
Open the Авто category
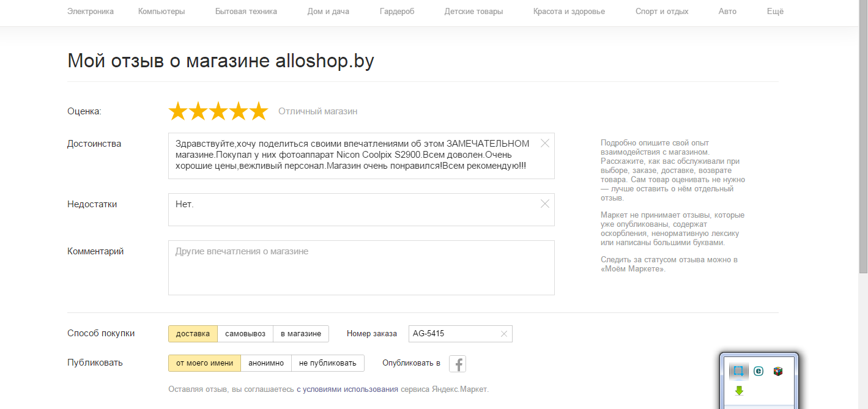tap(727, 11)
